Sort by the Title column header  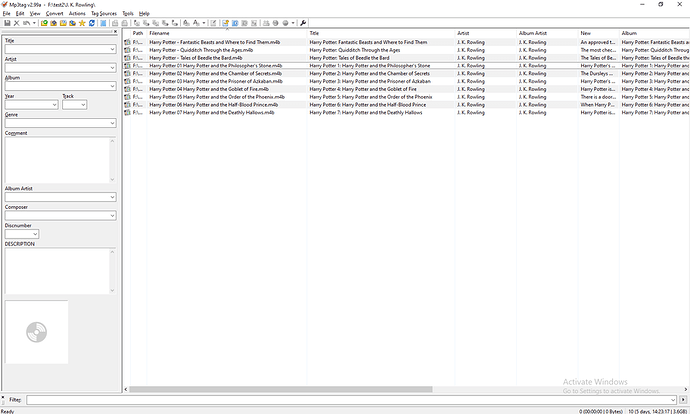pyautogui.click(x=381, y=33)
